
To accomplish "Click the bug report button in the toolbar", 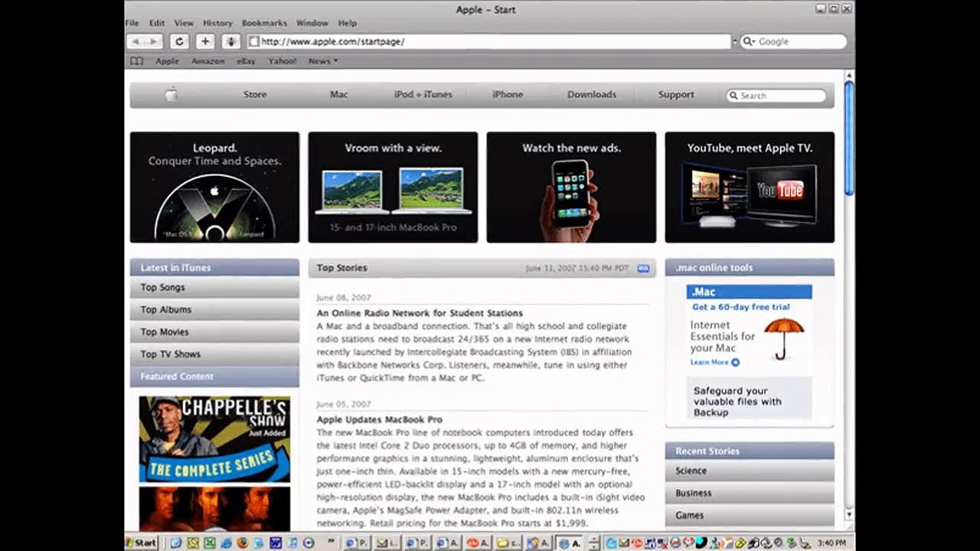I will pyautogui.click(x=231, y=41).
